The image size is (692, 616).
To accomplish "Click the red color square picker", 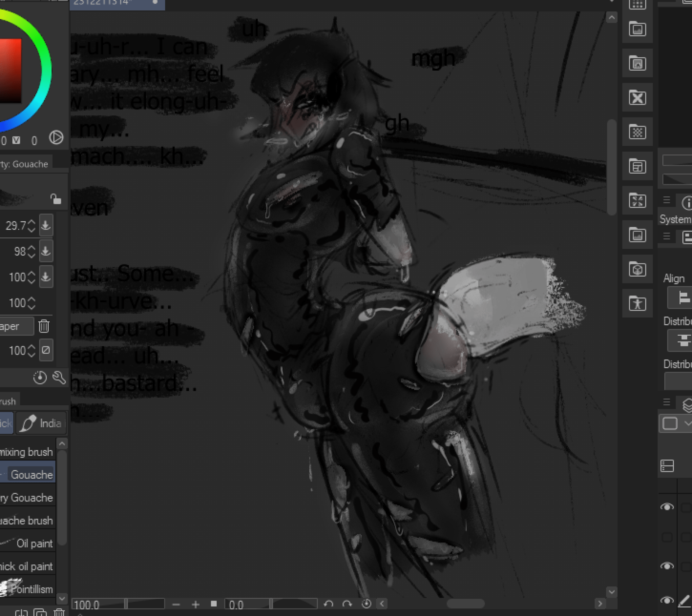I will [x=10, y=70].
